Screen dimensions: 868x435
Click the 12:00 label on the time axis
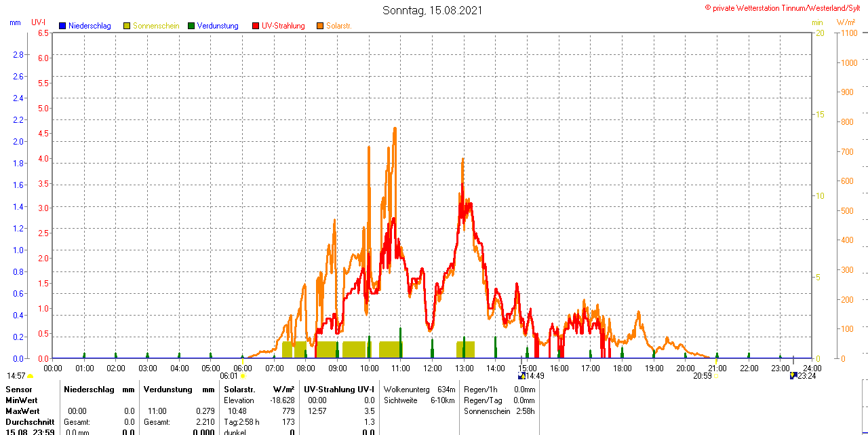433,368
